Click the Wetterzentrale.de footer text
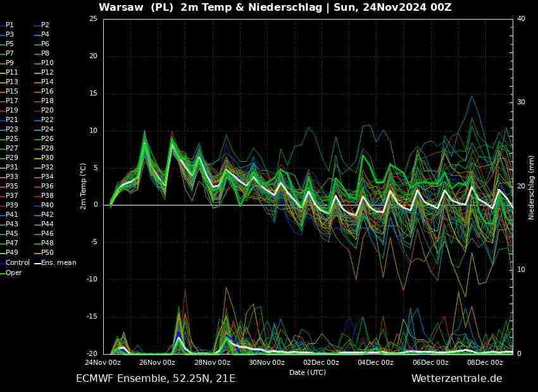 click(x=457, y=378)
